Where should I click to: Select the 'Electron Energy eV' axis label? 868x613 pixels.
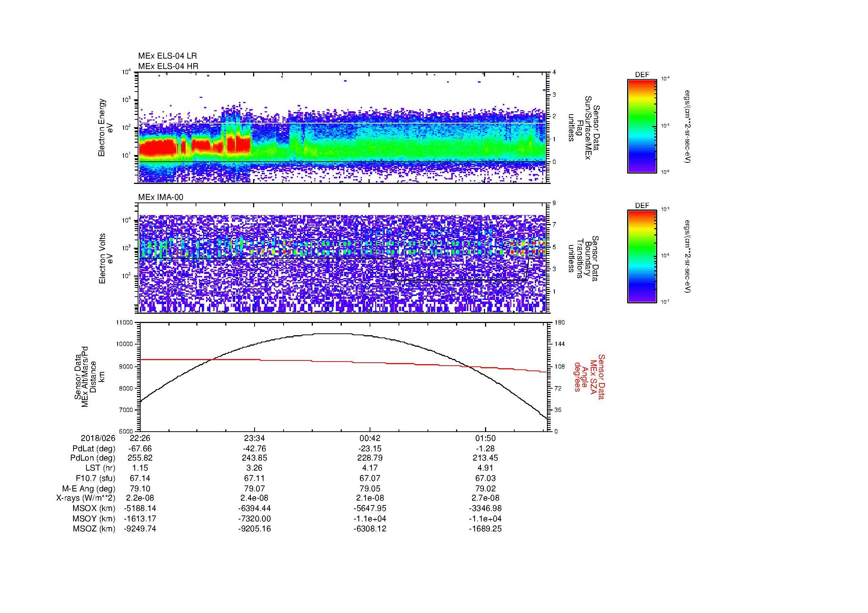[106, 128]
